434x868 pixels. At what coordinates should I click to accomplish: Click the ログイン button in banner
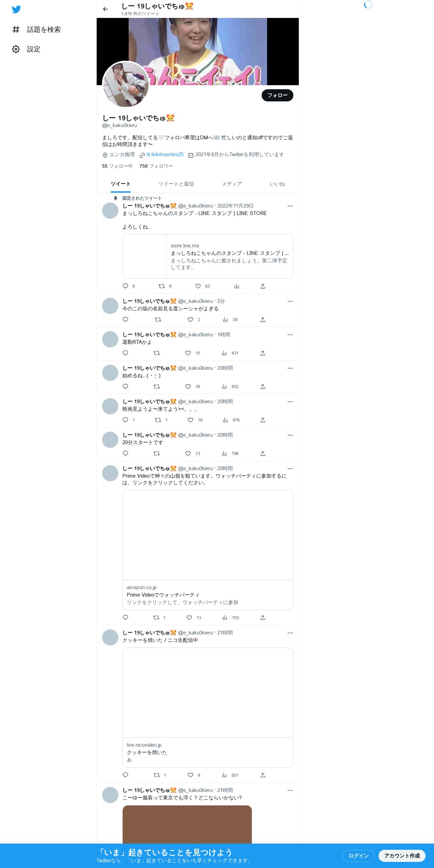(359, 855)
